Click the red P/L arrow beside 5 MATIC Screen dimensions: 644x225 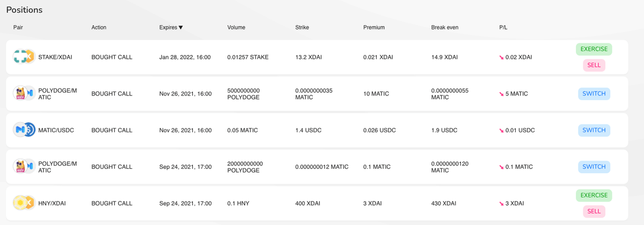tap(501, 94)
